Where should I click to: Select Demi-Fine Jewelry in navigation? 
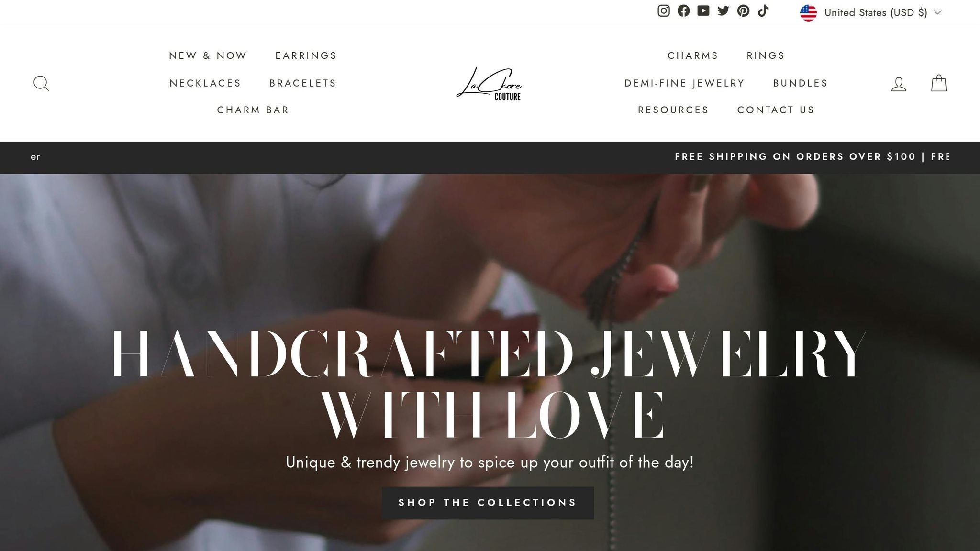pyautogui.click(x=684, y=83)
